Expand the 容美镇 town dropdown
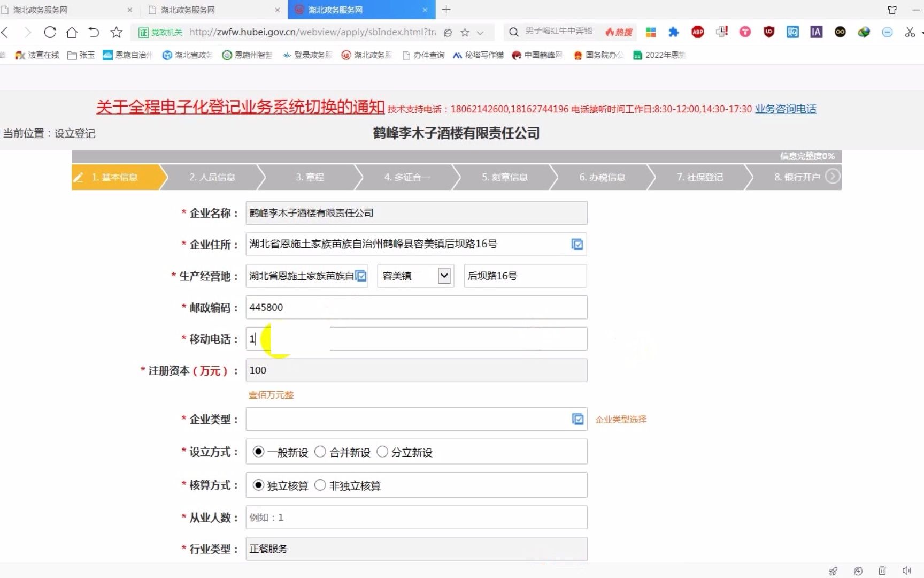The height and width of the screenshot is (578, 924). [x=444, y=276]
